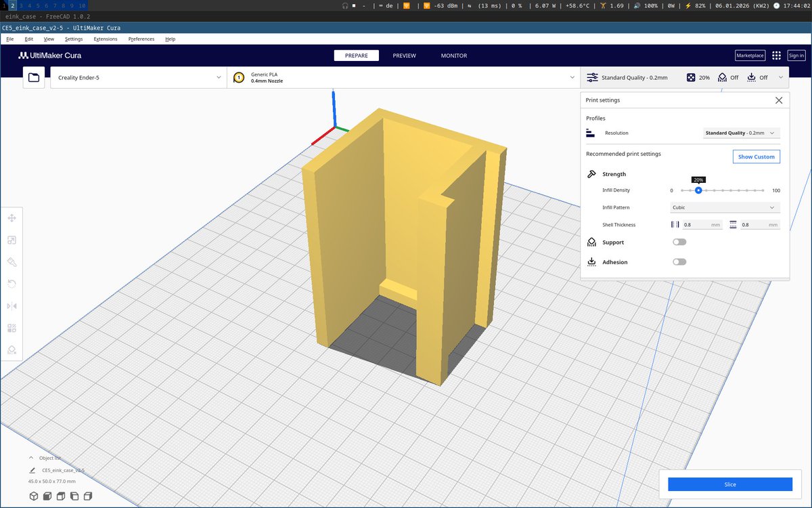Switch to the PREVIEW stage tab
This screenshot has width=812, height=508.
(x=405, y=56)
